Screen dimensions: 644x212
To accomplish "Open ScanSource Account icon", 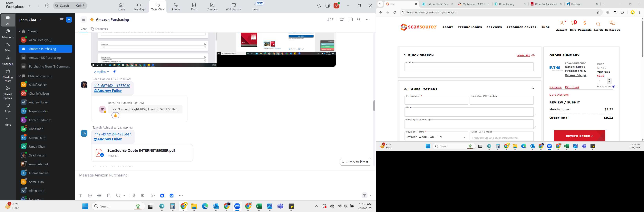I will tap(562, 26).
